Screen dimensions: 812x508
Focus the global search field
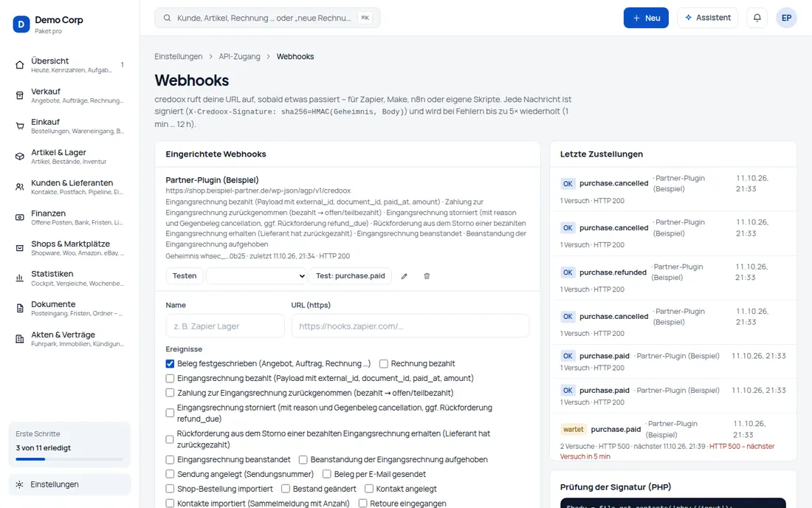(x=267, y=18)
